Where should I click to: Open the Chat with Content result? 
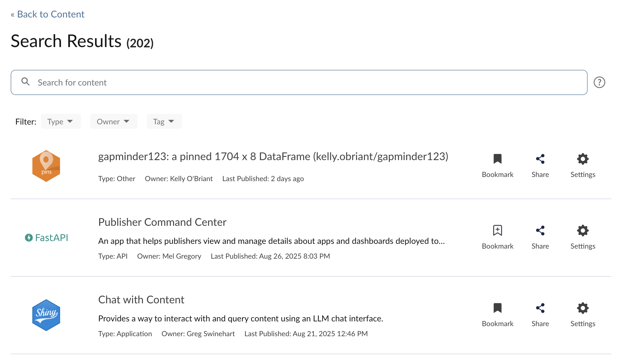pos(141,299)
